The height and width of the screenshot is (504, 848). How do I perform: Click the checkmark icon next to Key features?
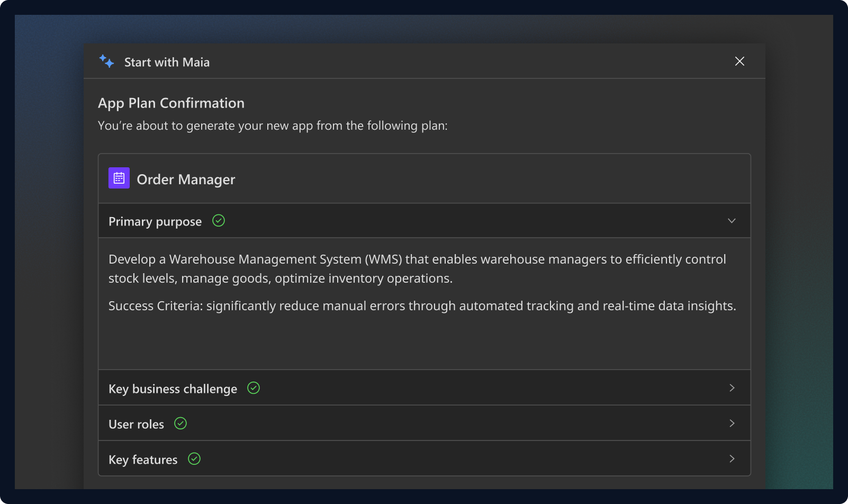pos(194,459)
